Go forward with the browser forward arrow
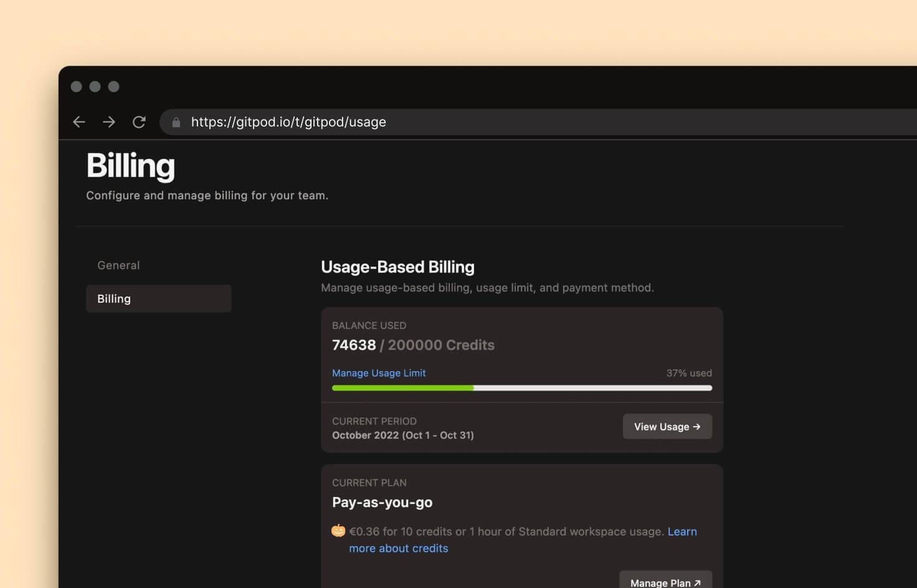 coord(109,122)
